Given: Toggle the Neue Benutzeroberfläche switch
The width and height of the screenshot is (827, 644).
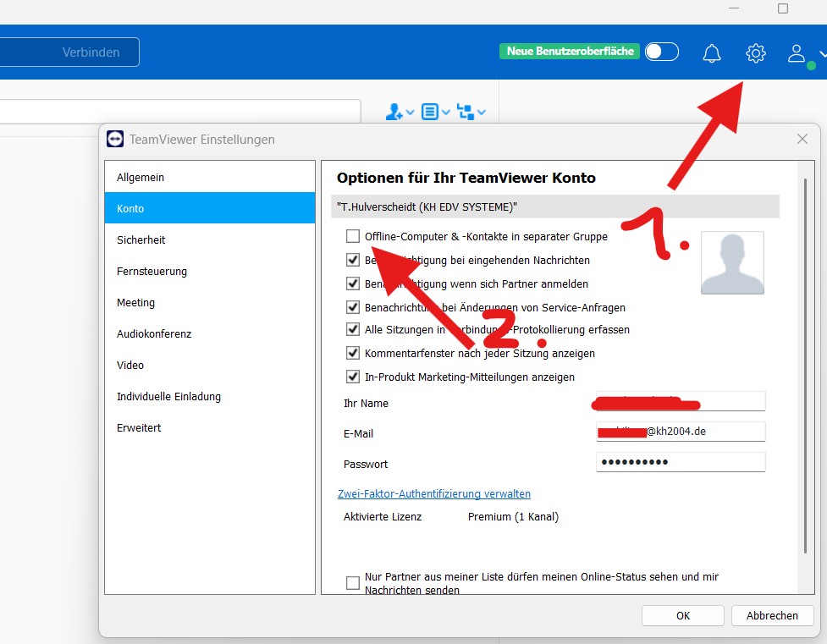Looking at the screenshot, I should 662,52.
